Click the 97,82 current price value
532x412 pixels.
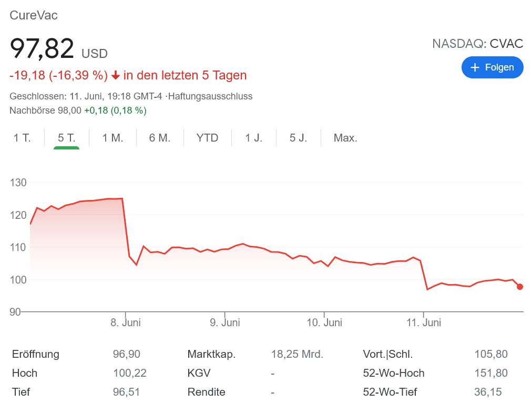point(42,49)
